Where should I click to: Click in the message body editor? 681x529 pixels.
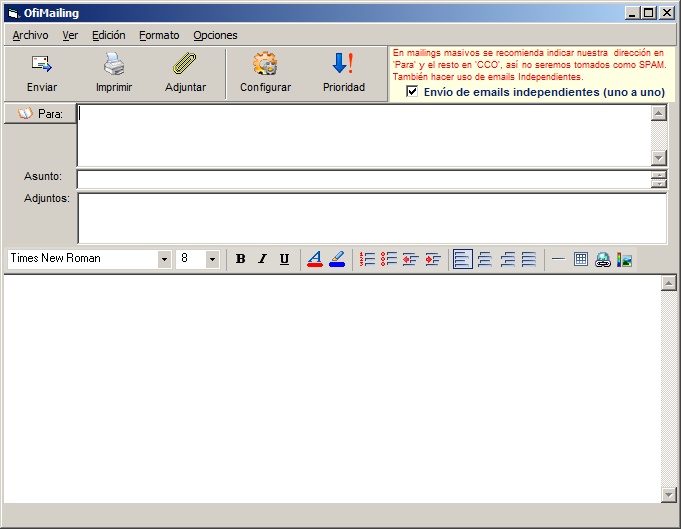coord(332,389)
